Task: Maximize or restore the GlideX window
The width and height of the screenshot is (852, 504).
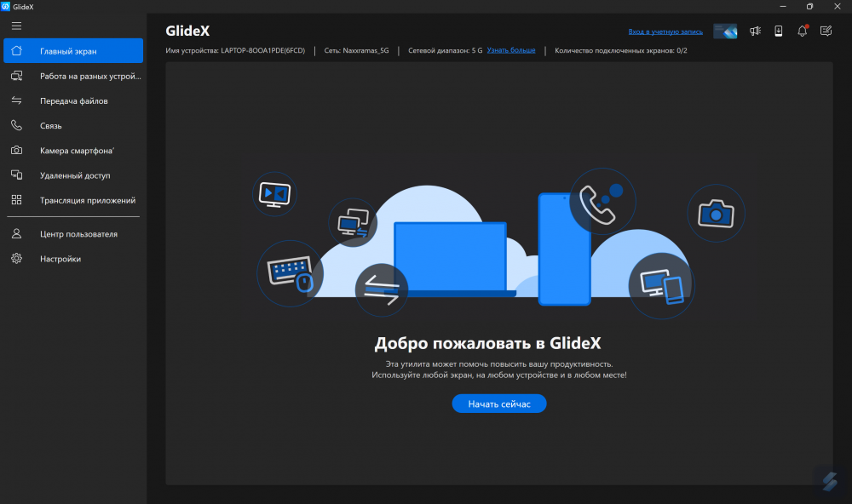Action: pyautogui.click(x=809, y=7)
